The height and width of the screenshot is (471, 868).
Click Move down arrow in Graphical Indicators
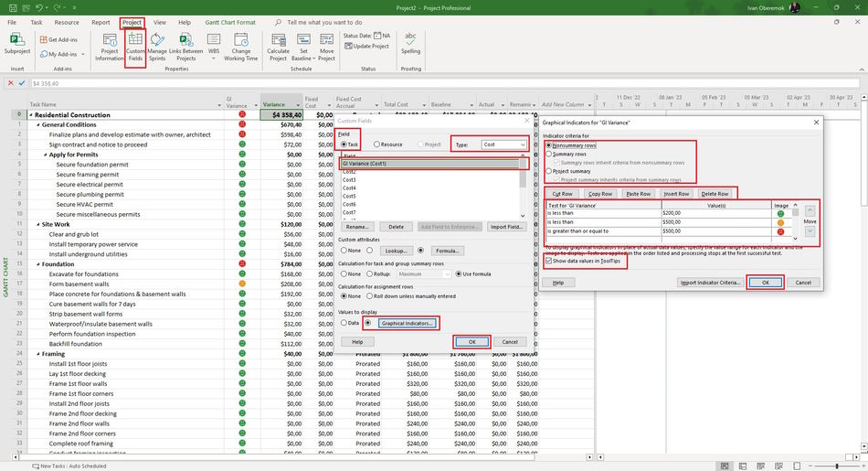(810, 231)
